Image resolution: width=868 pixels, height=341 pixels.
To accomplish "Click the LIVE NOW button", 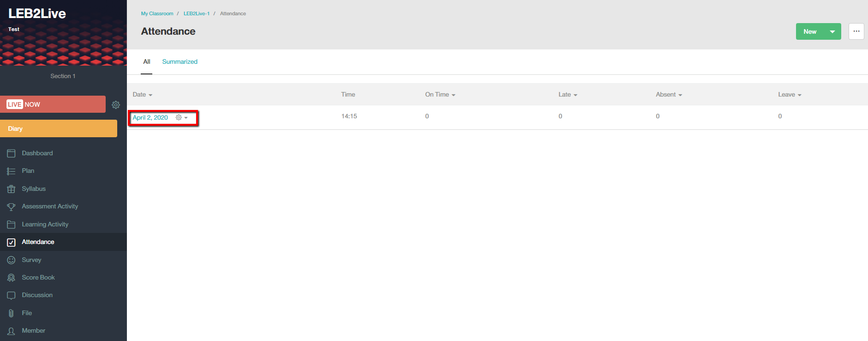I will click(x=53, y=104).
